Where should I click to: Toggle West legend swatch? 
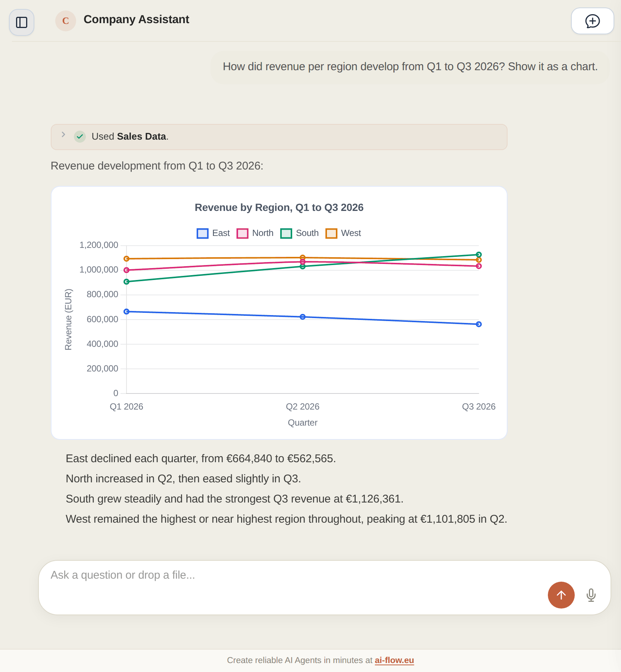pos(331,233)
